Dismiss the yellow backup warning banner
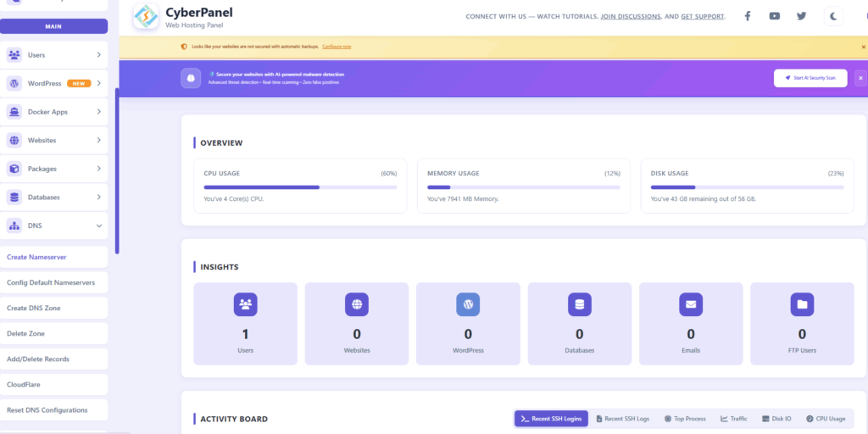868x434 pixels. [863, 47]
